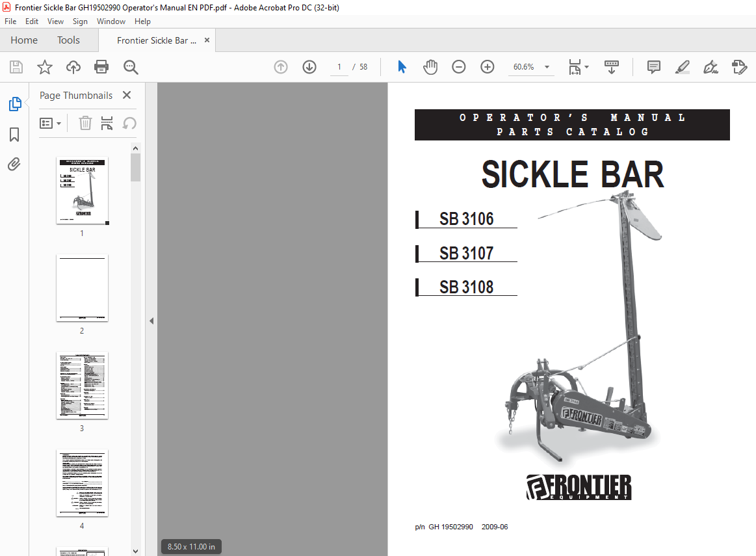Click the Read mode scrolling icon
The height and width of the screenshot is (556, 756).
(x=611, y=67)
